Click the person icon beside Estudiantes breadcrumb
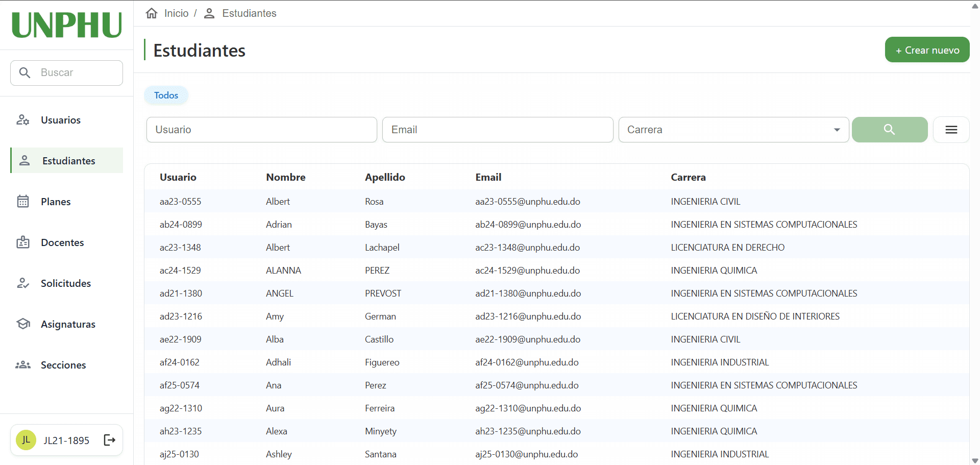980x465 pixels. tap(209, 13)
